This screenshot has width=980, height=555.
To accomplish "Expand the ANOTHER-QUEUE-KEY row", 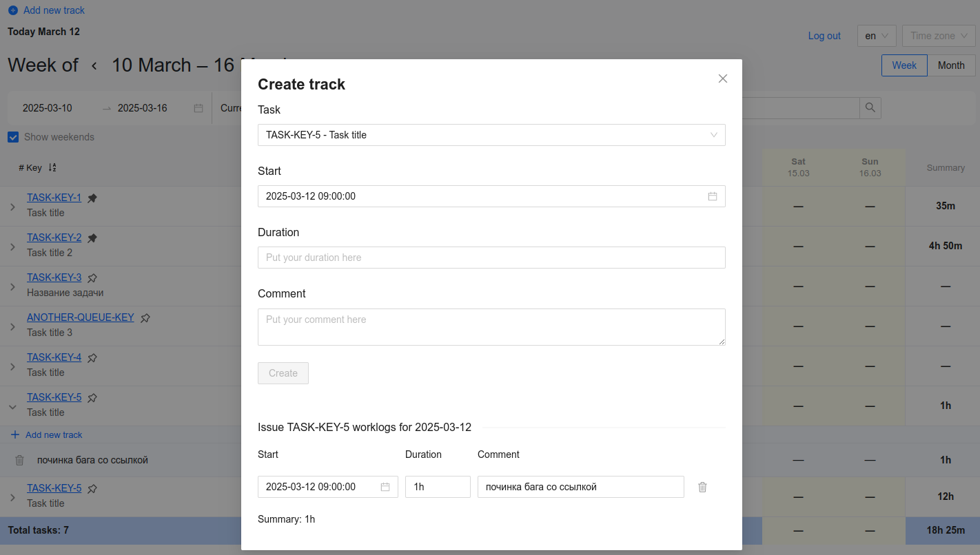I will pos(12,326).
